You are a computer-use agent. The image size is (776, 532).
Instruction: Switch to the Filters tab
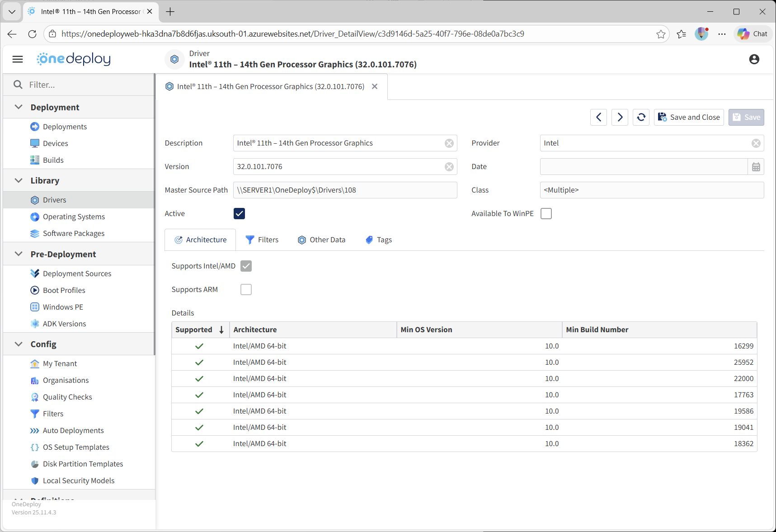point(262,240)
